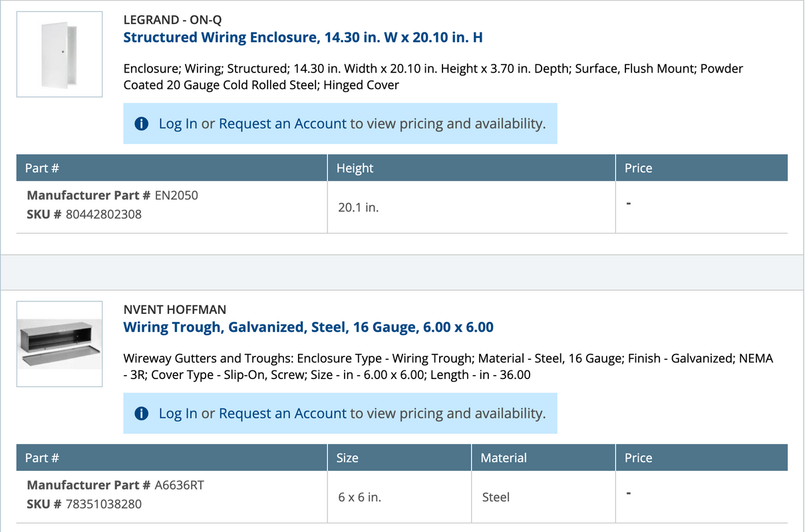Viewport: 805px width, 532px height.
Task: Click the Legrand enclosure description paragraph
Action: pyautogui.click(x=433, y=76)
